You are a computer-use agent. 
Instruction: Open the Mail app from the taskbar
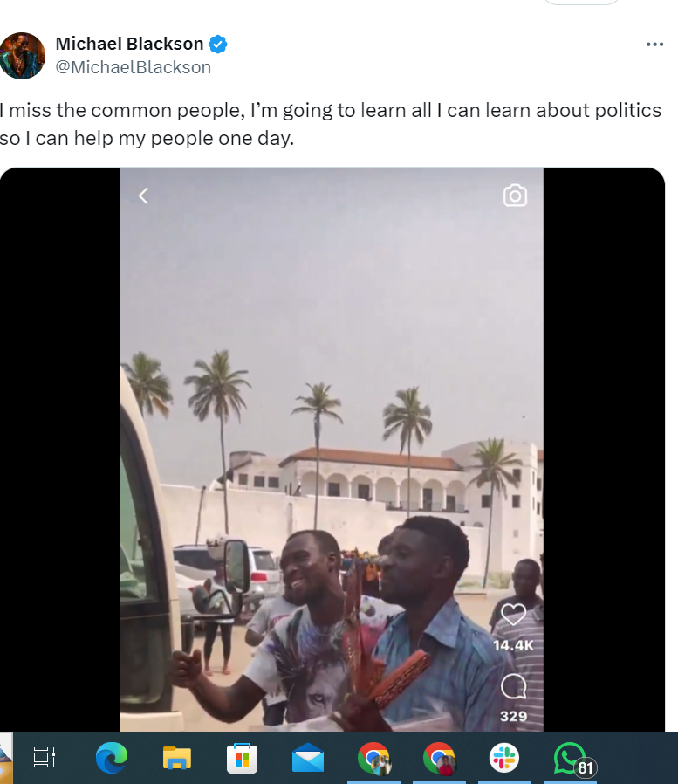tap(308, 758)
